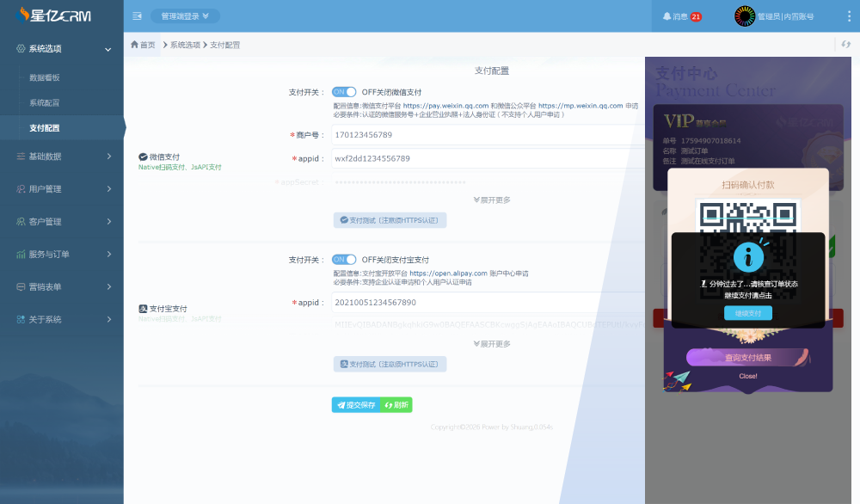Toggle off the Alipay payment switch
860x504 pixels.
click(x=343, y=259)
